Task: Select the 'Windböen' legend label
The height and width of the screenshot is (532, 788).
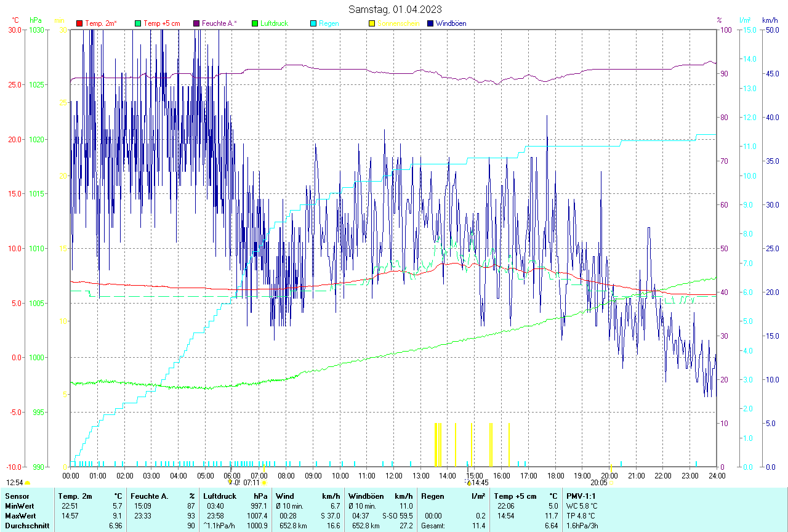Action: [x=451, y=23]
